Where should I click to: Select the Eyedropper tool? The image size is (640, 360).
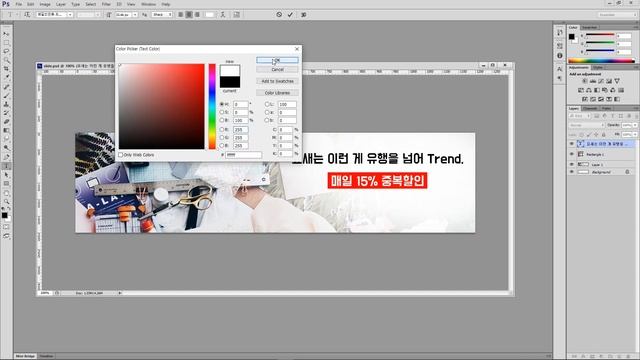pos(6,77)
